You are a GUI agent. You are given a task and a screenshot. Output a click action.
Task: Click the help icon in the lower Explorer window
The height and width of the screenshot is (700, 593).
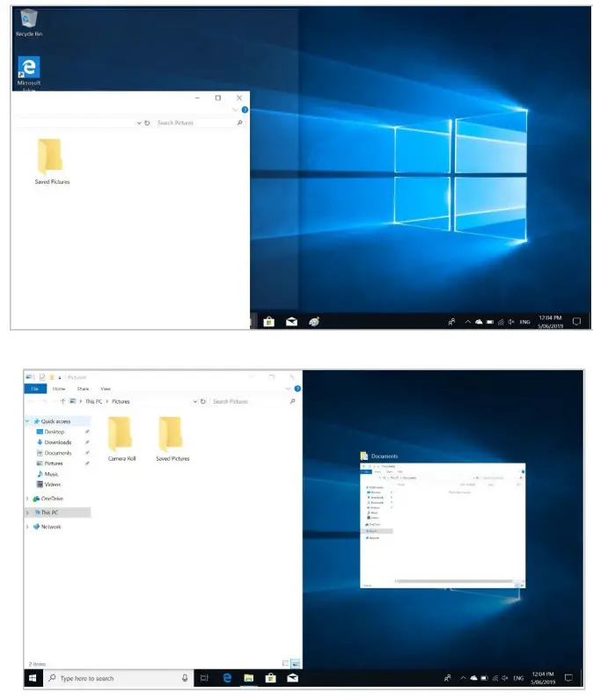coord(297,389)
